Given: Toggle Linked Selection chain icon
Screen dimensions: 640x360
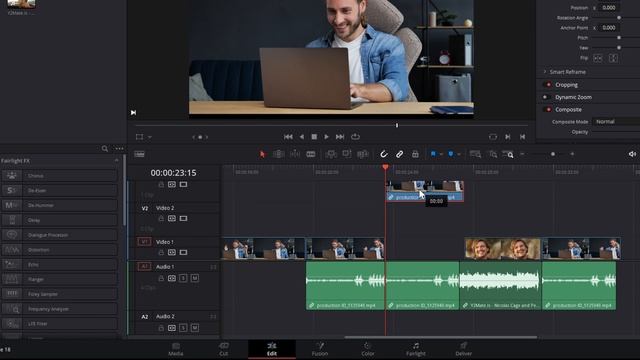Looking at the screenshot, I should pos(400,154).
